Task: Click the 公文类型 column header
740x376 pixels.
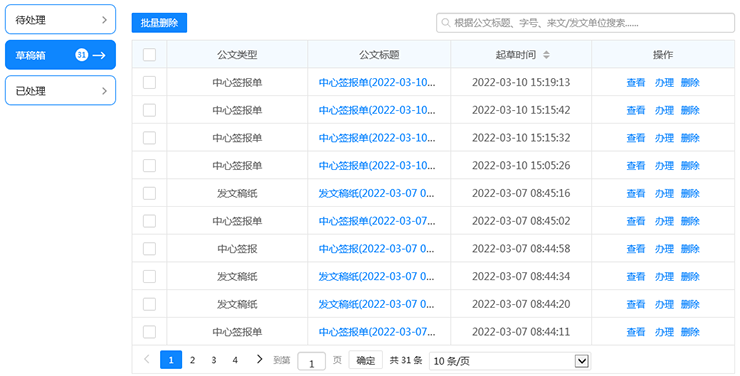Action: 237,55
